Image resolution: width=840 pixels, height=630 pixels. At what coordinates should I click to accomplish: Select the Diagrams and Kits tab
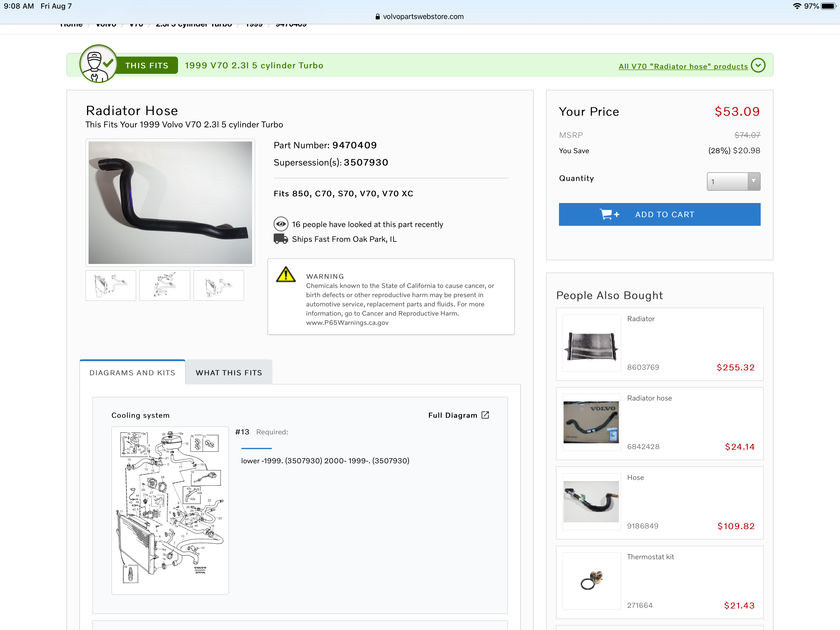(x=132, y=373)
